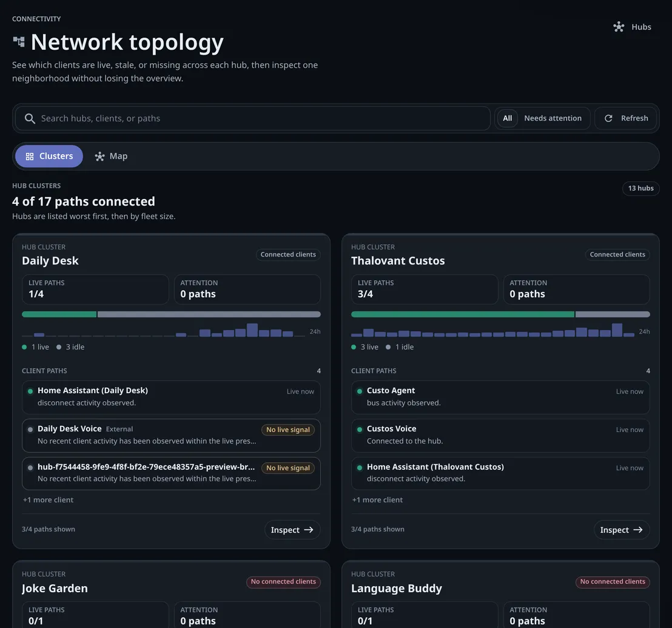
Task: Click the Thalovant Custos ATTENTION 0 paths stat
Action: [x=576, y=289]
